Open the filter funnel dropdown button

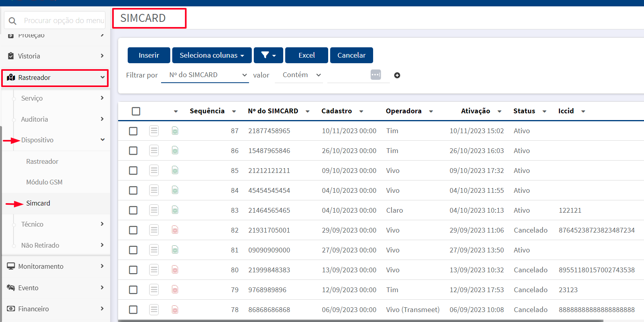coord(268,55)
